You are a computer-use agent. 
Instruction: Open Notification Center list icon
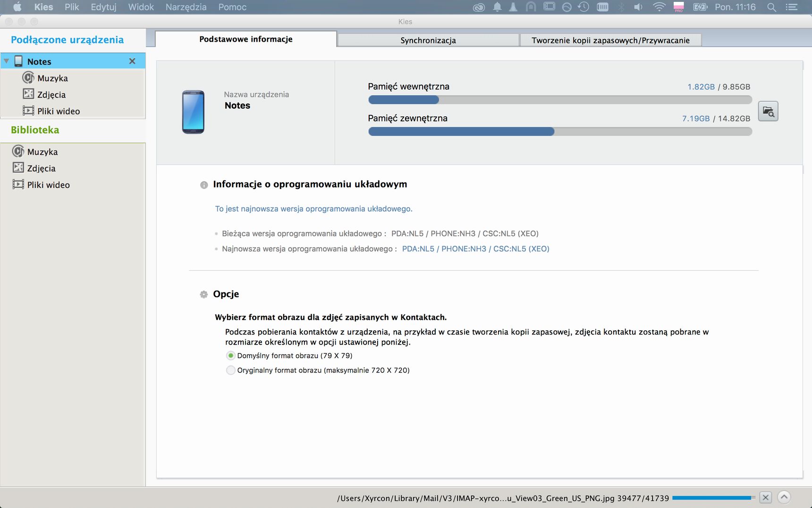[791, 7]
